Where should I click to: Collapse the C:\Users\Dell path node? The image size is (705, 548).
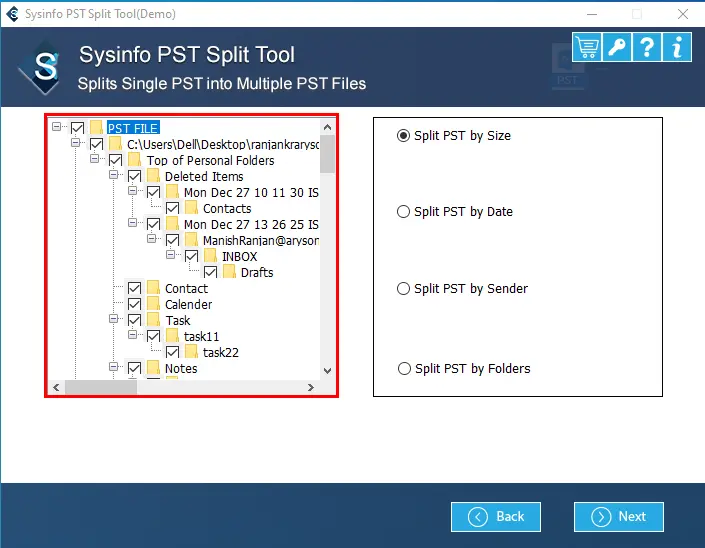pos(76,143)
